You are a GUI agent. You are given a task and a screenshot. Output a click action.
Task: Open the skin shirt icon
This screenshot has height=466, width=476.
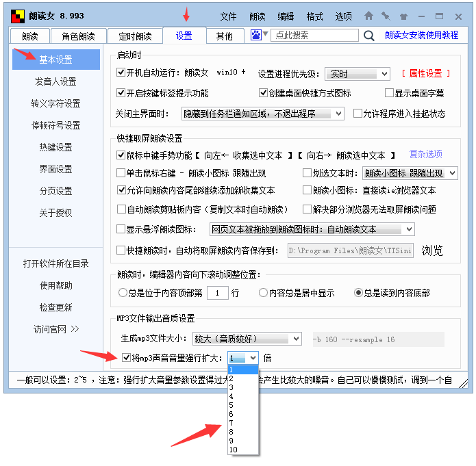(x=403, y=16)
